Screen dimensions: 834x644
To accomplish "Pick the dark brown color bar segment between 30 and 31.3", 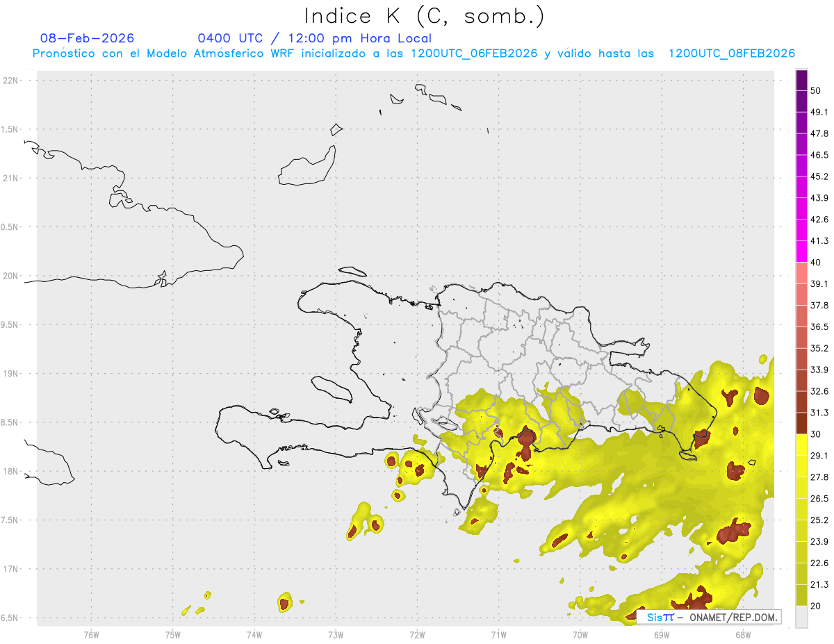I will pyautogui.click(x=801, y=424).
